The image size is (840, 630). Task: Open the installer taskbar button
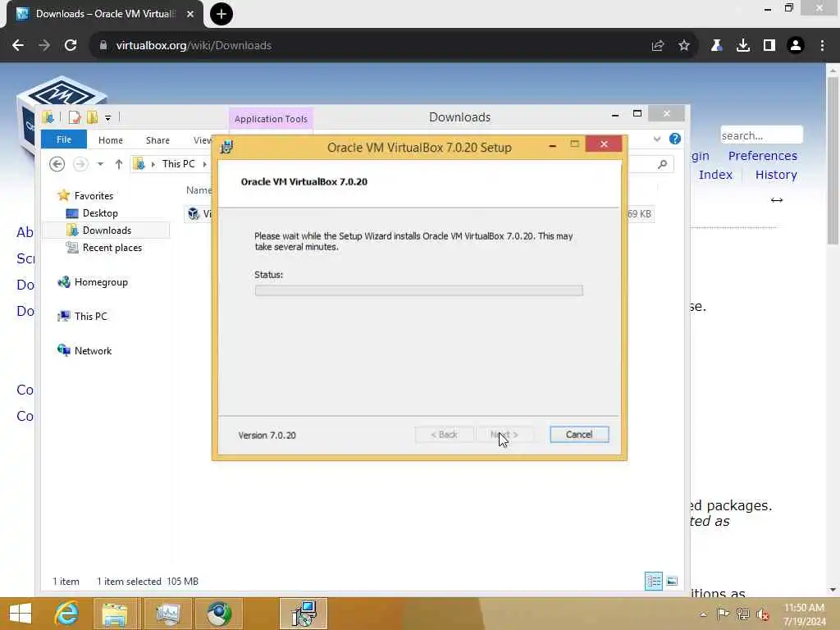tap(304, 614)
